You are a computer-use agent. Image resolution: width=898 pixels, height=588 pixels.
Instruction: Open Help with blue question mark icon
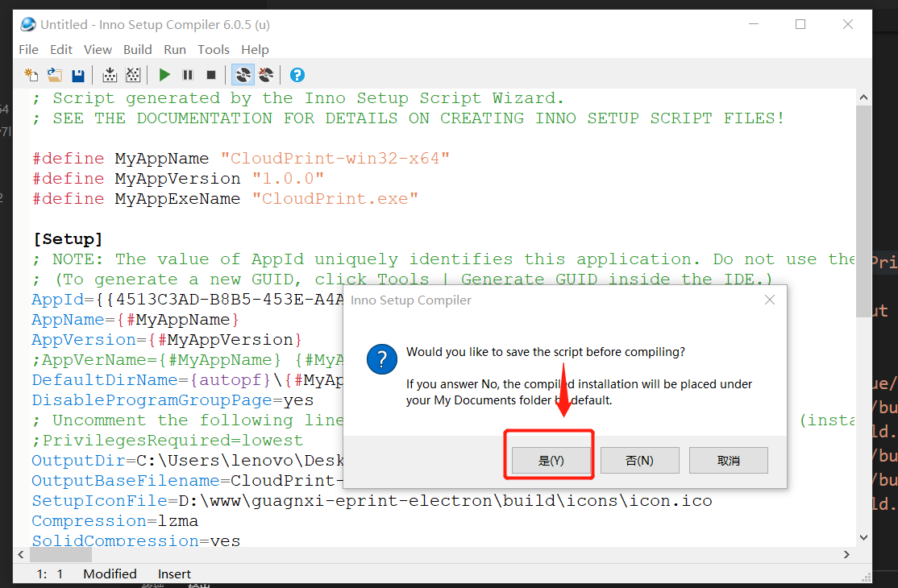pyautogui.click(x=297, y=75)
